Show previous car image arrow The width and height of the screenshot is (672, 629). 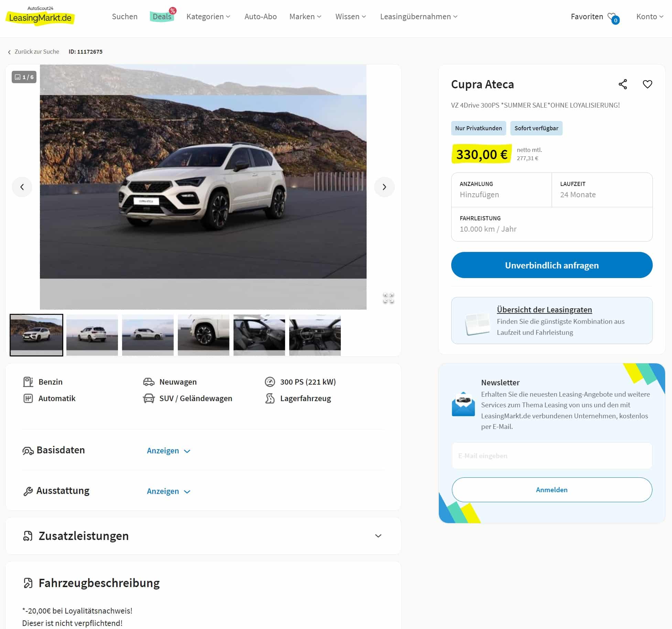pos(22,187)
